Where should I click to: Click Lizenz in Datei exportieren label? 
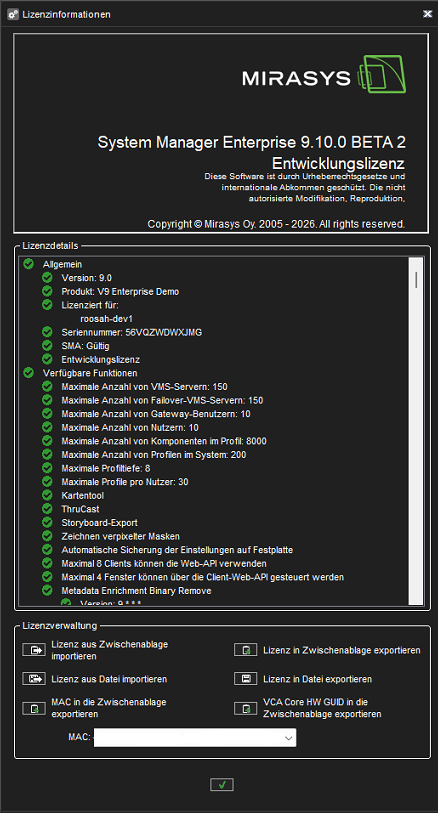click(318, 679)
